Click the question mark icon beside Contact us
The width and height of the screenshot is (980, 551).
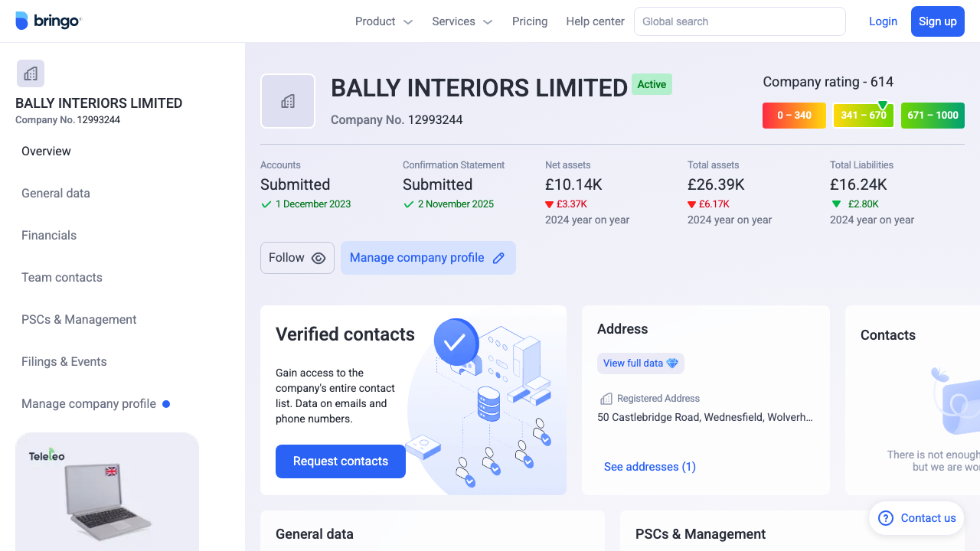click(x=885, y=518)
